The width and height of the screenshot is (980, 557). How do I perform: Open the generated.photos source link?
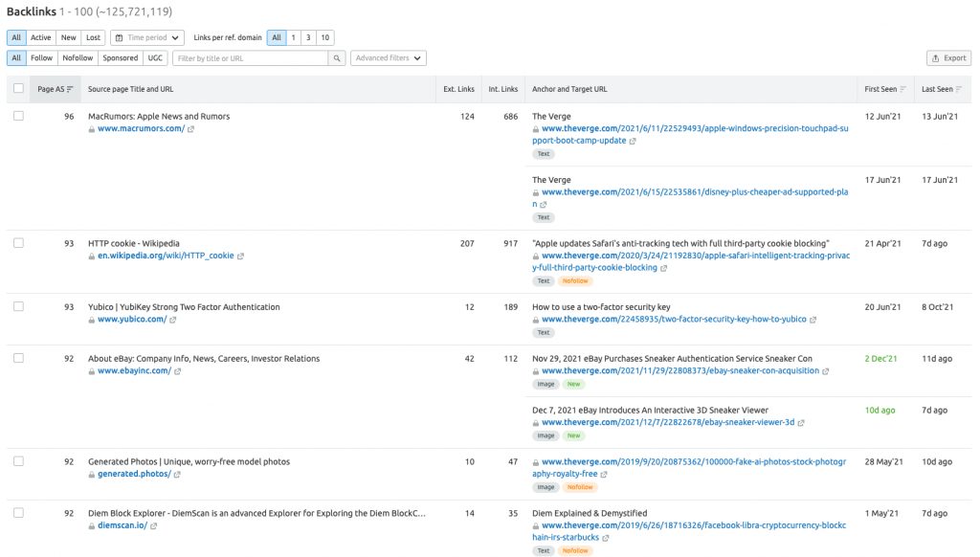[x=134, y=475]
